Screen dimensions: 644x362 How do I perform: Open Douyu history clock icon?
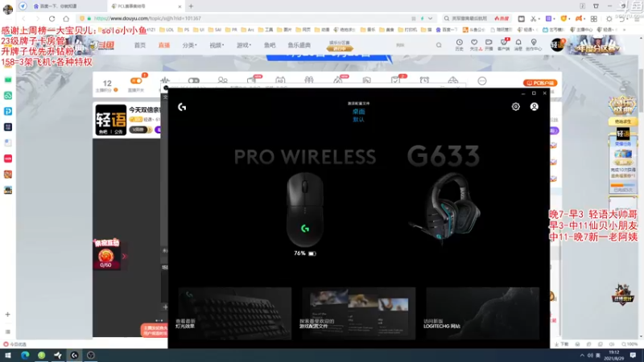point(459,44)
